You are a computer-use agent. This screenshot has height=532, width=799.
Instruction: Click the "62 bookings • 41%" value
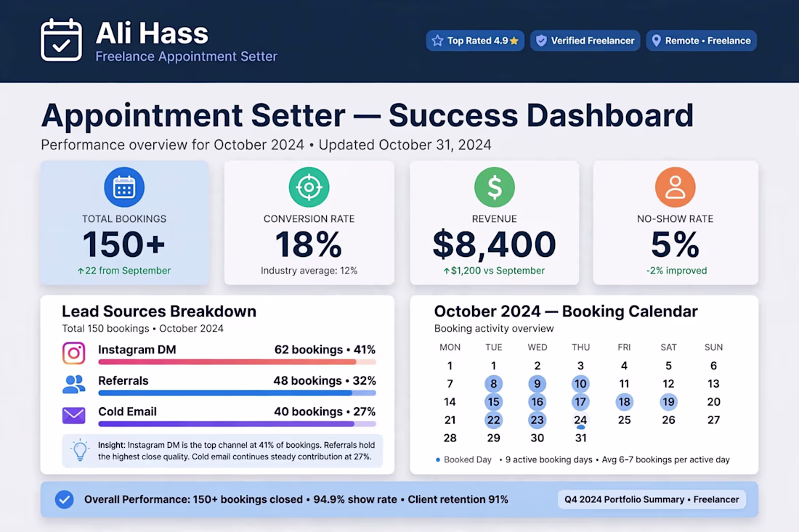tap(325, 350)
